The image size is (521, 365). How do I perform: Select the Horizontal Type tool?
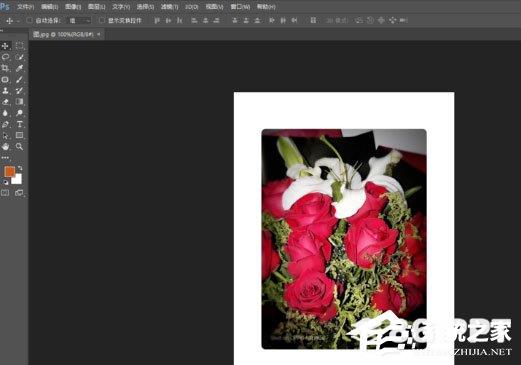(20, 124)
